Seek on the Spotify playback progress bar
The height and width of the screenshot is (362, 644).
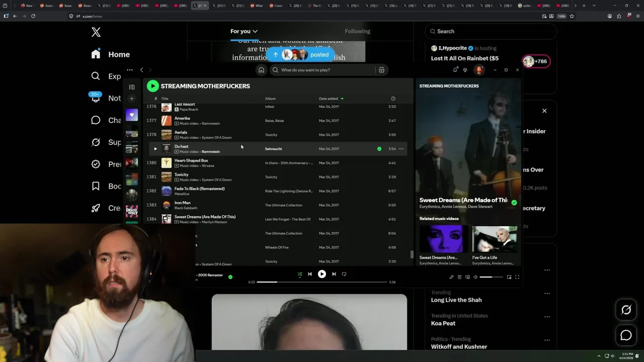322,282
